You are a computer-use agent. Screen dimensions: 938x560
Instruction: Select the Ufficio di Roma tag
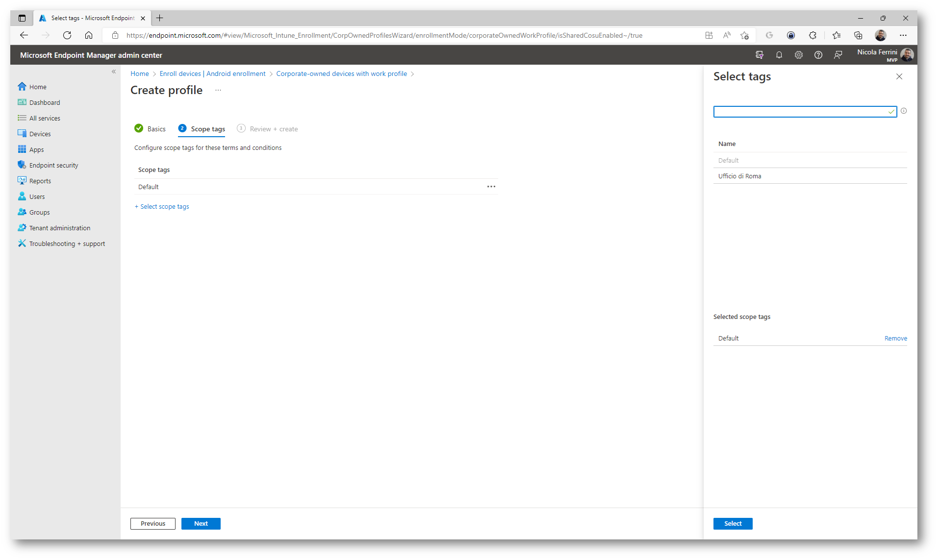810,176
